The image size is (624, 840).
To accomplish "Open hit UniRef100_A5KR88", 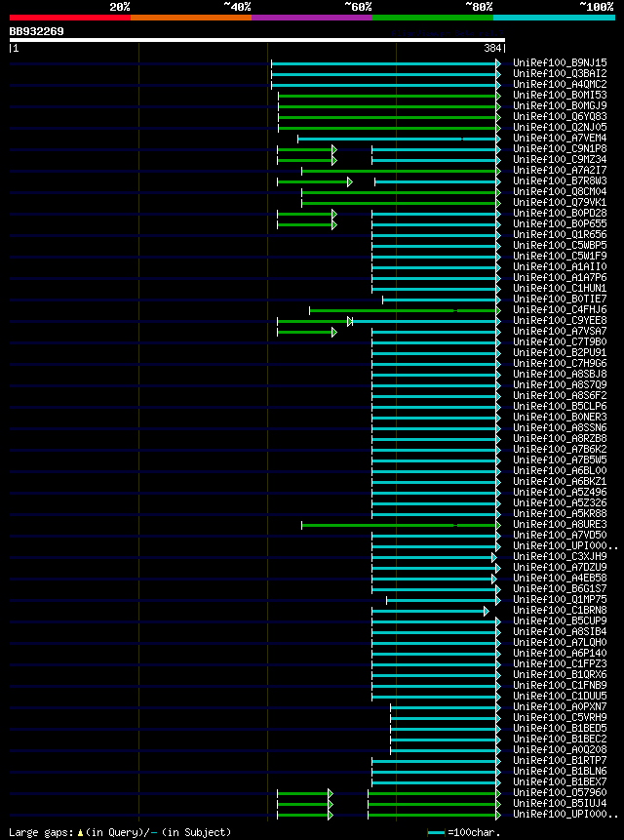I will click(560, 513).
